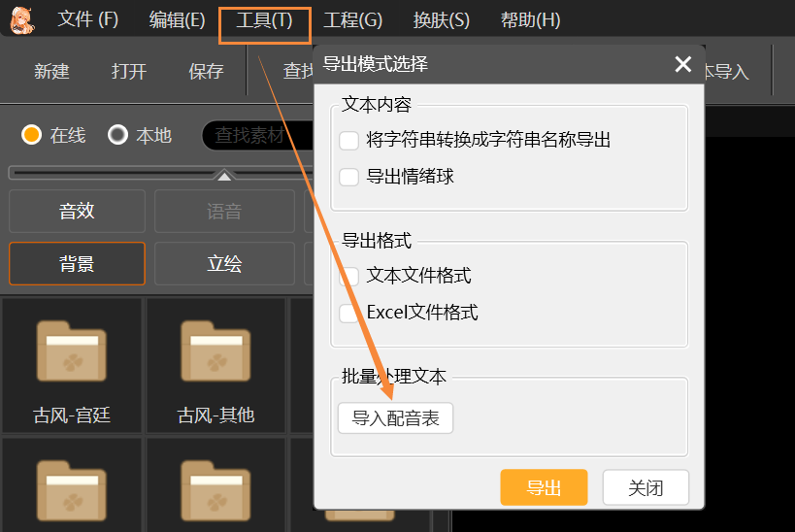This screenshot has width=795, height=532.
Task: Open the 文件 (F) menu
Action: point(87,20)
